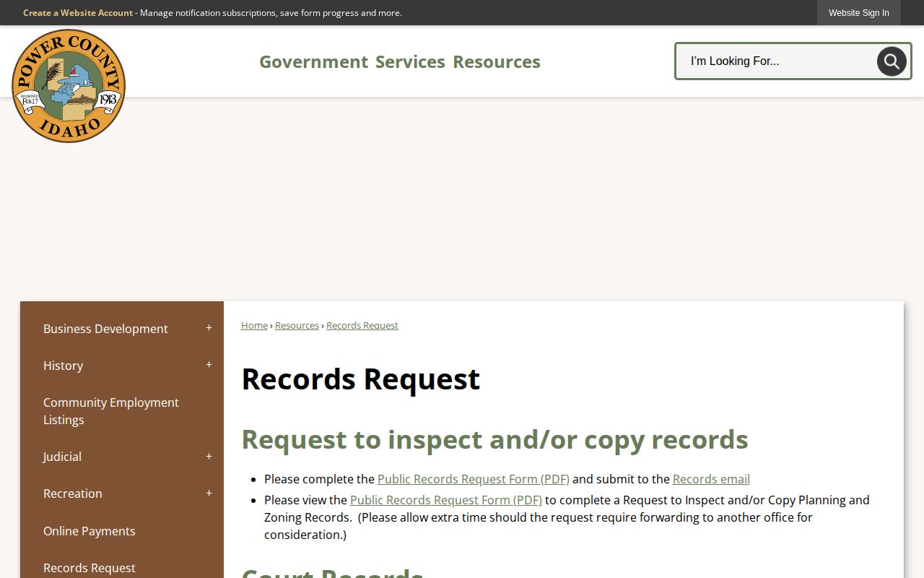Expand the History submenu toggle

coord(209,365)
